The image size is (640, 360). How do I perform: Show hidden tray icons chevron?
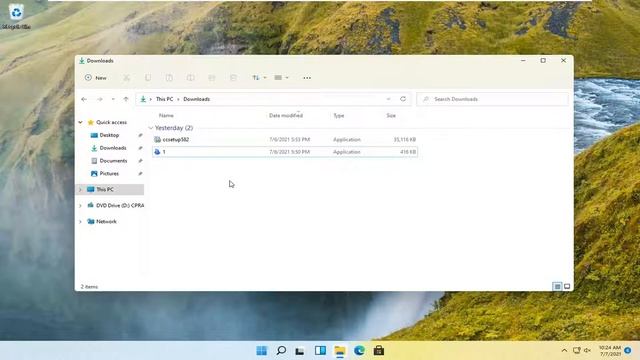(x=564, y=351)
